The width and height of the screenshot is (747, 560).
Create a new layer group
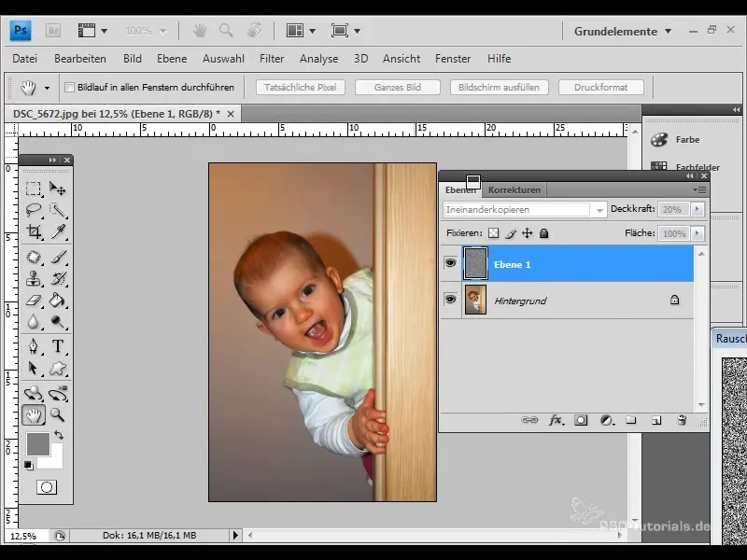pos(631,420)
